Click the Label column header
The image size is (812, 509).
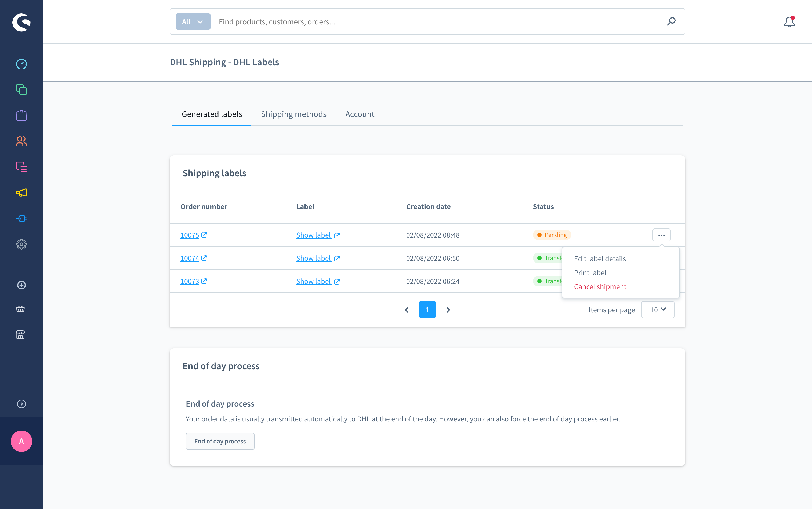305,206
